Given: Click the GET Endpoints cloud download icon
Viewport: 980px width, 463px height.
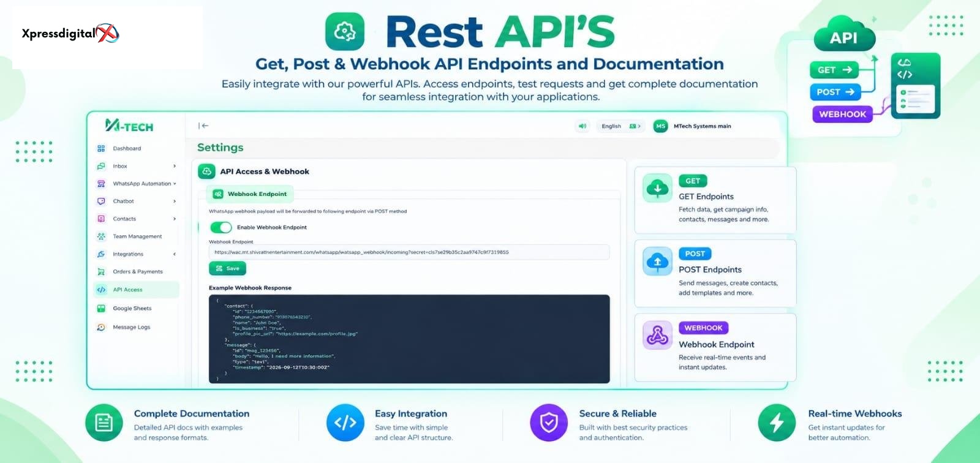Looking at the screenshot, I should pyautogui.click(x=657, y=187).
